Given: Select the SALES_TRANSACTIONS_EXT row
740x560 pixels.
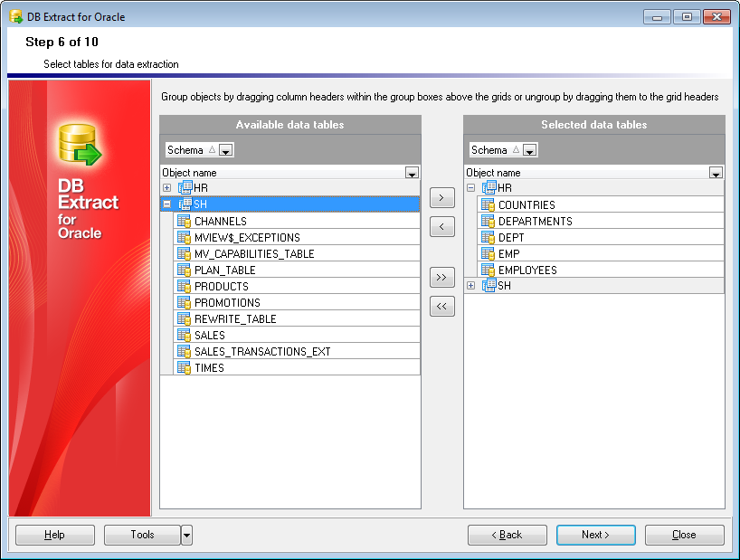Looking at the screenshot, I should coord(297,351).
